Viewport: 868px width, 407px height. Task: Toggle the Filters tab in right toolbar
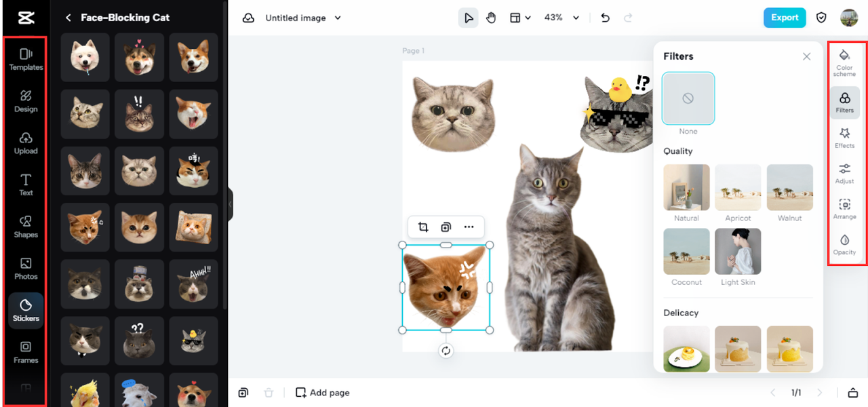tap(844, 102)
